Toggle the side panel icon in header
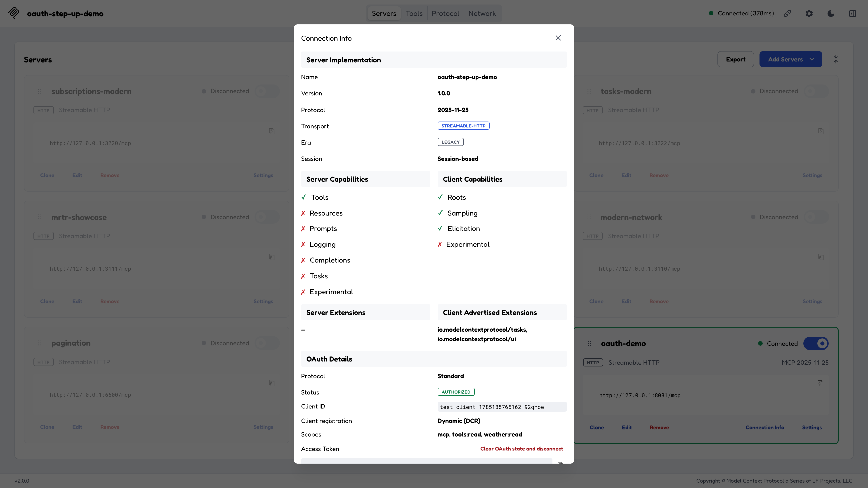Image resolution: width=868 pixels, height=488 pixels. tap(852, 14)
